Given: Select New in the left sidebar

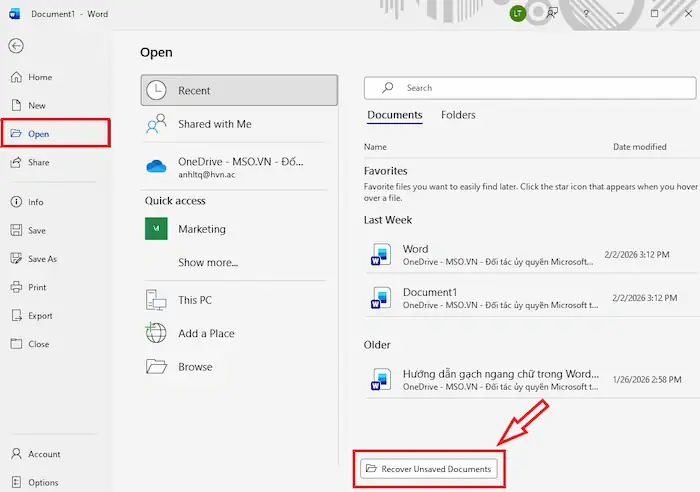Looking at the screenshot, I should [37, 105].
